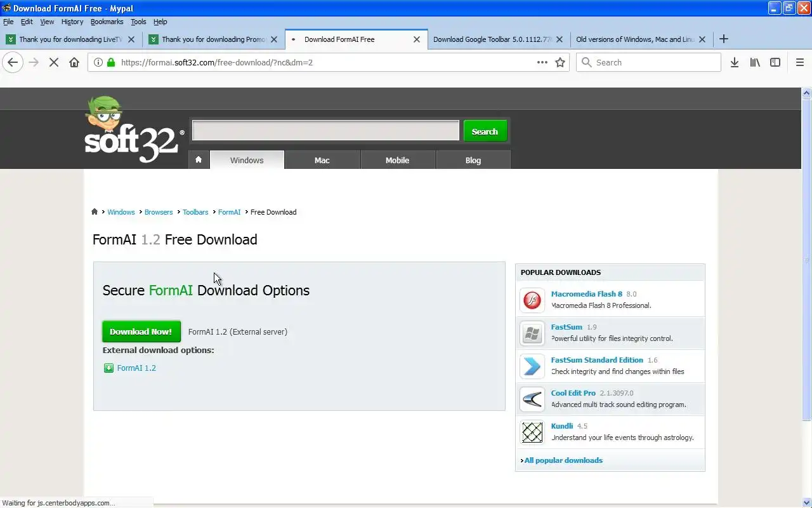Click the Windows breadcrumb link
Viewport: 812px width, 508px height.
121,212
